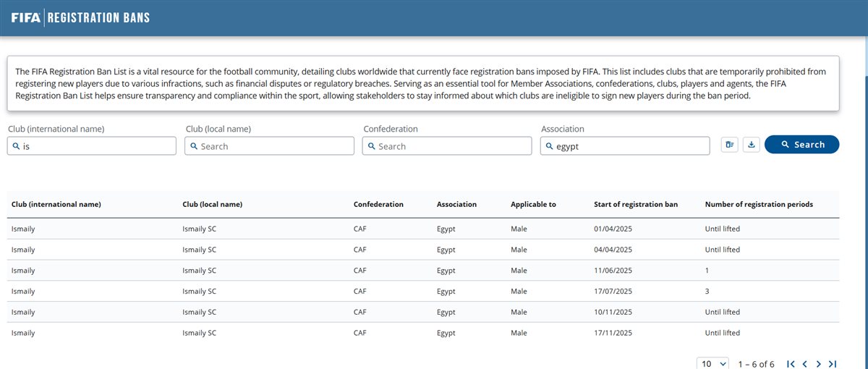The height and width of the screenshot is (369, 868).
Task: Sort by Start of registration ban column
Action: point(635,205)
